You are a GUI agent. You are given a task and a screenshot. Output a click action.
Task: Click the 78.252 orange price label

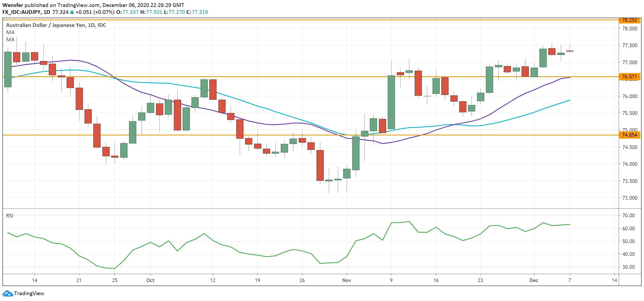pos(629,20)
